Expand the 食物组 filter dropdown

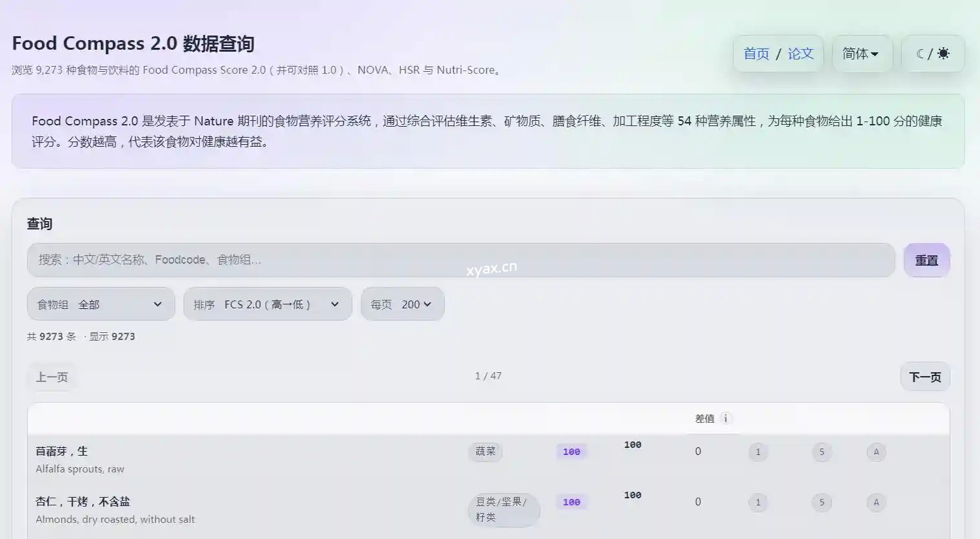tap(101, 304)
